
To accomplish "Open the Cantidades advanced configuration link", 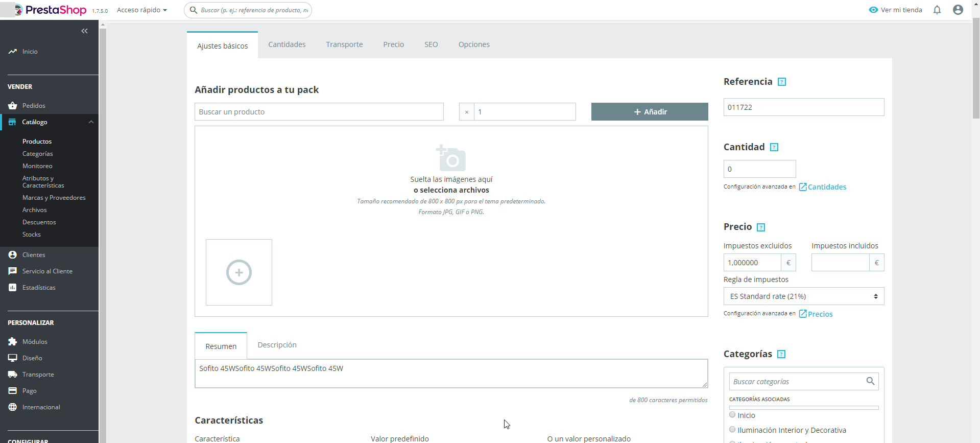I will (x=823, y=187).
